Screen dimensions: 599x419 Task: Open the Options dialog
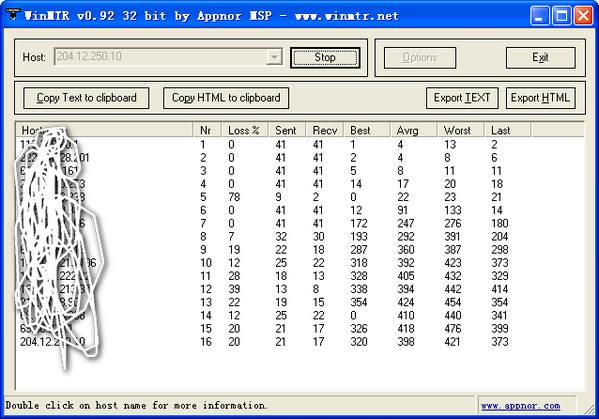click(419, 58)
